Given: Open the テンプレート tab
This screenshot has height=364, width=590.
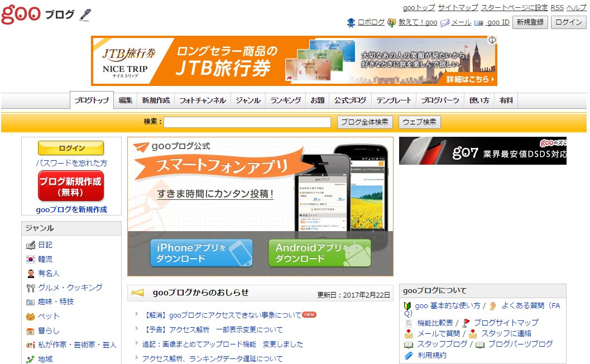Looking at the screenshot, I should click(394, 100).
